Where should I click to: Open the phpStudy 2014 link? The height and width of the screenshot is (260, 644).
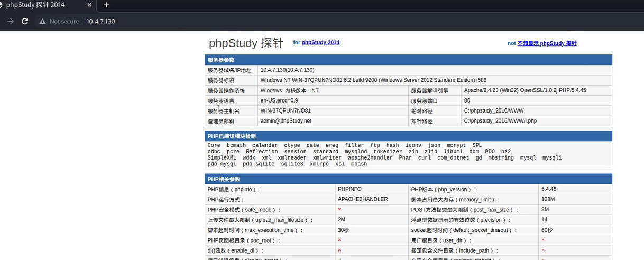(x=320, y=42)
